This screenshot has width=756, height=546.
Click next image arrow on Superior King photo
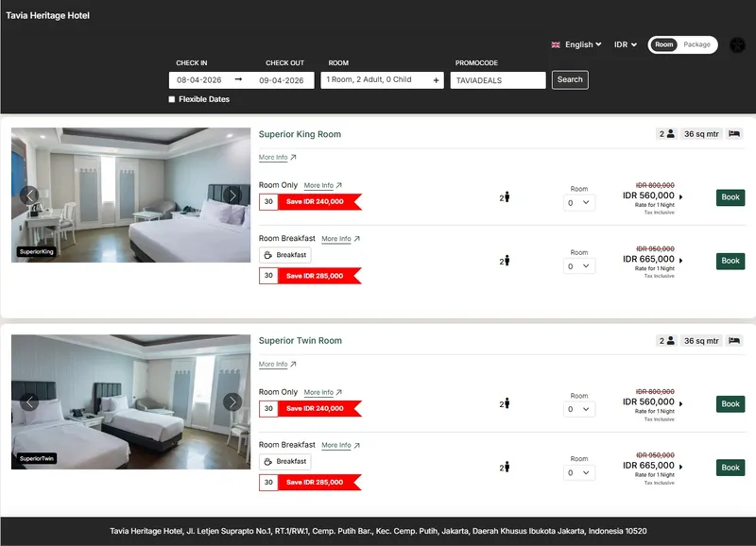point(232,196)
